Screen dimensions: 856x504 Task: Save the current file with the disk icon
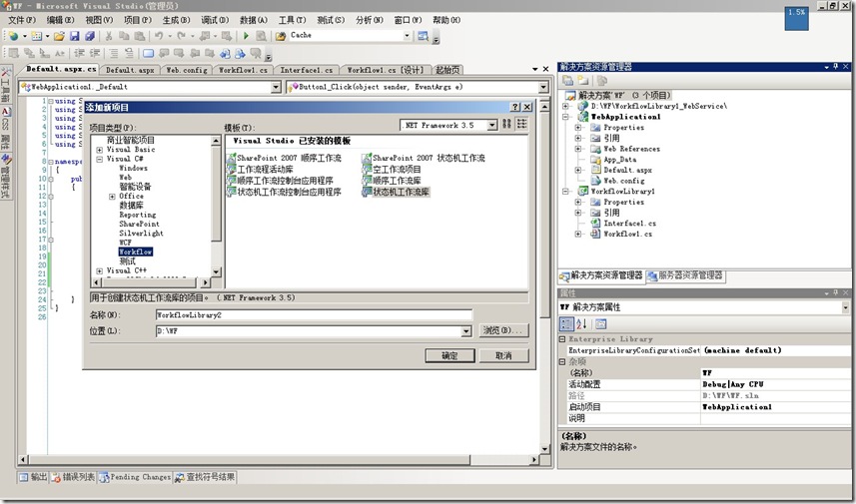(75, 36)
